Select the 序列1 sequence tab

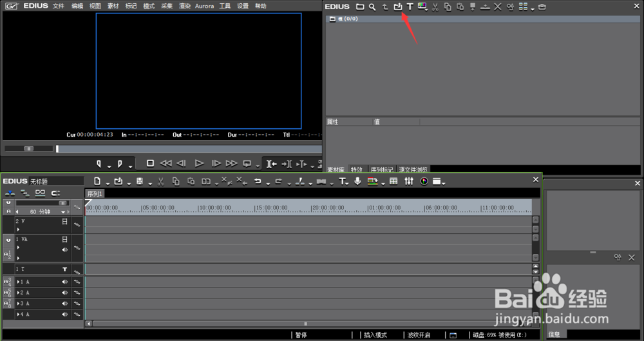click(x=95, y=194)
